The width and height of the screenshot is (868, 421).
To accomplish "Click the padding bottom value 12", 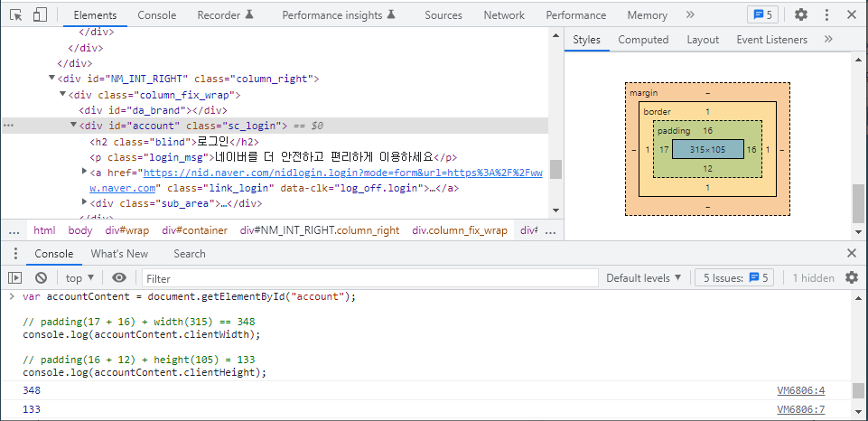I will coord(707,168).
